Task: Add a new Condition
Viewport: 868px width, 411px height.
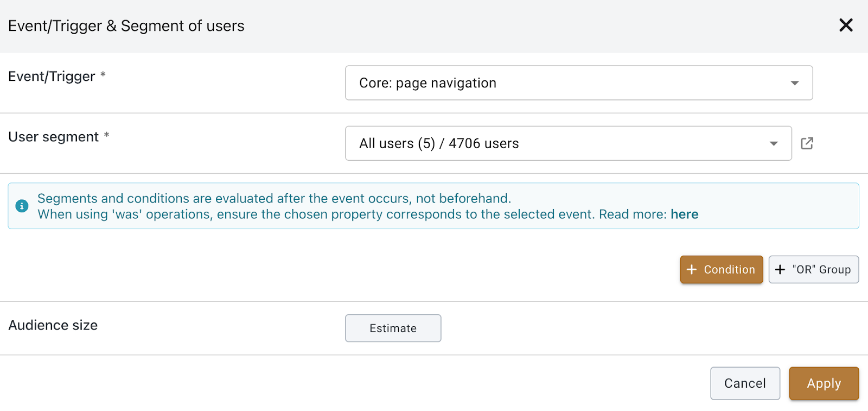Action: pos(722,269)
